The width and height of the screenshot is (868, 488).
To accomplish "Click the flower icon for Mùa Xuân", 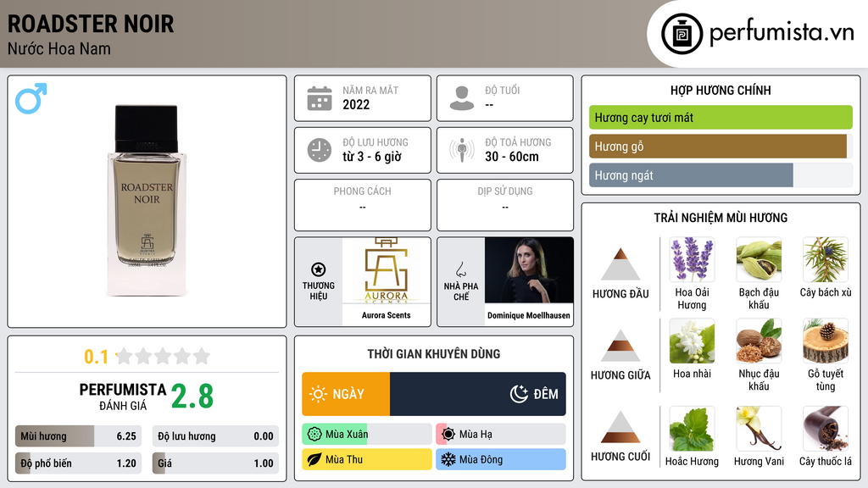I will tap(314, 435).
